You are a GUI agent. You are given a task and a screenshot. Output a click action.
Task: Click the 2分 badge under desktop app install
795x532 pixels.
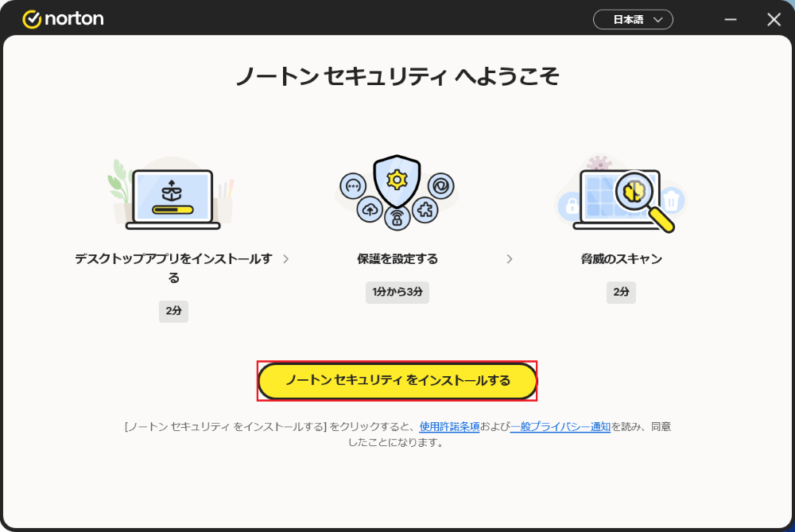(173, 311)
